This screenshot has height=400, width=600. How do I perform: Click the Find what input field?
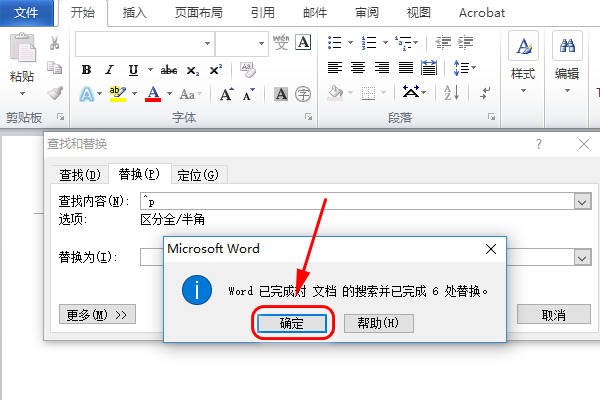[x=357, y=201]
